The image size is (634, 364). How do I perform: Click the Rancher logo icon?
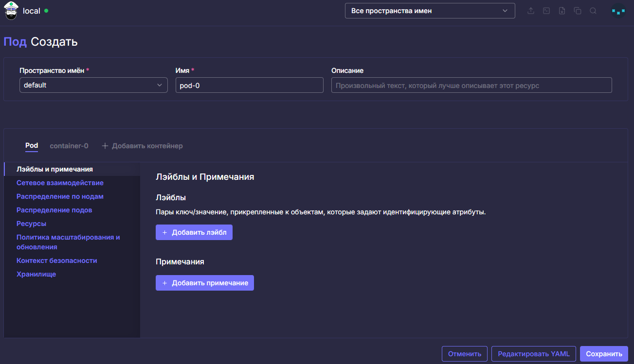11,11
